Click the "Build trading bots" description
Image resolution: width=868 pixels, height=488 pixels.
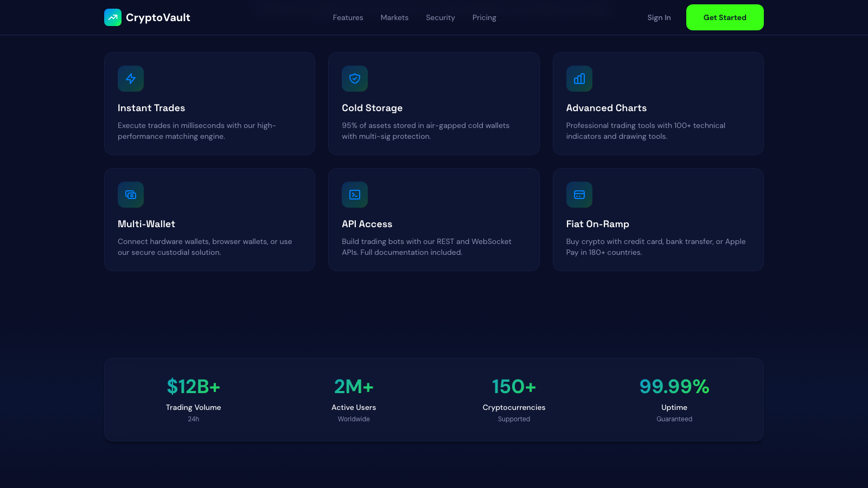tap(427, 247)
